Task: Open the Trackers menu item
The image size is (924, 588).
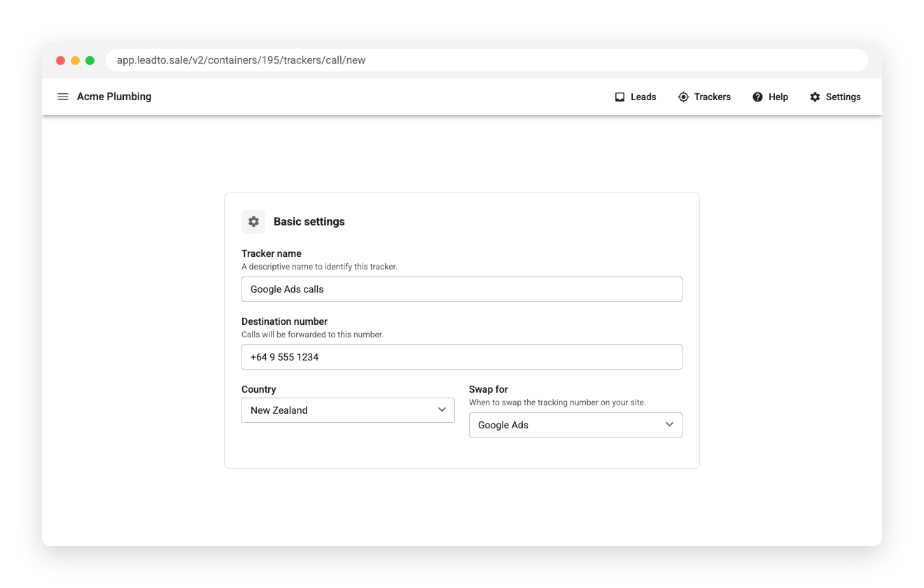Action: 713,97
